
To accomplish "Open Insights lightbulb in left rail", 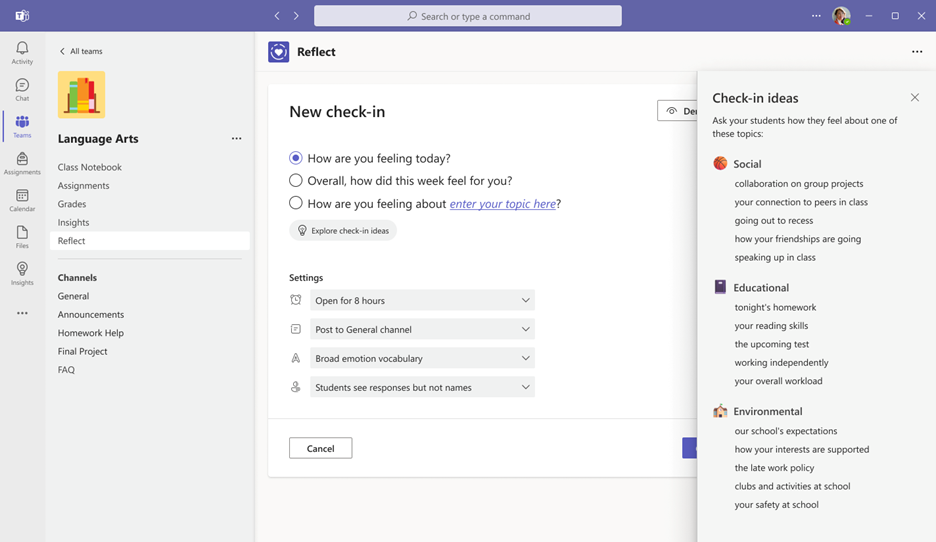I will pyautogui.click(x=22, y=273).
